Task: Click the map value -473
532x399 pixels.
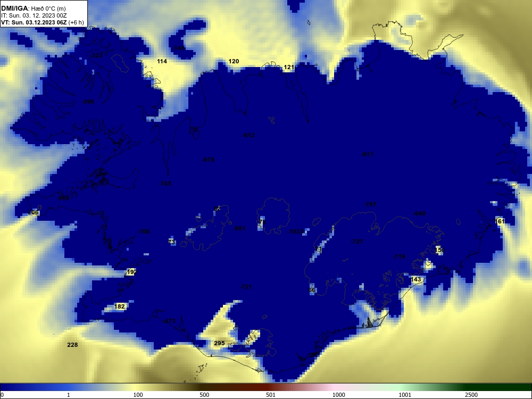Action: (x=170, y=321)
